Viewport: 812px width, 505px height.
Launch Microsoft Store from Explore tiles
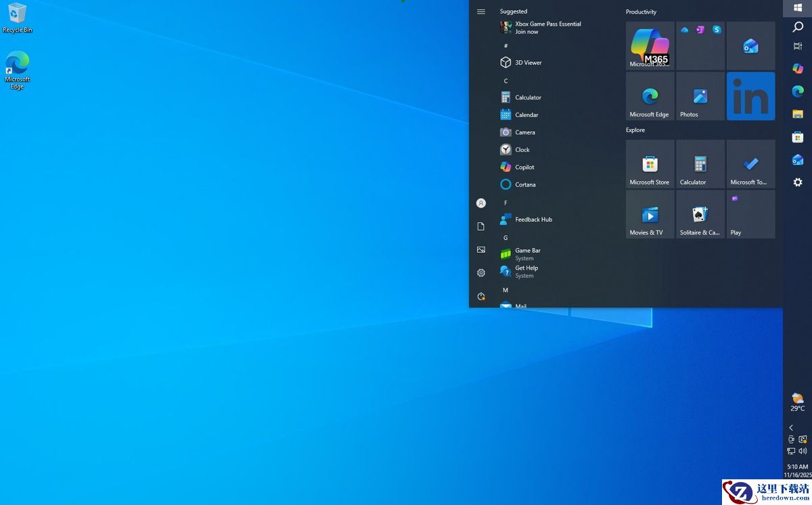(x=650, y=164)
